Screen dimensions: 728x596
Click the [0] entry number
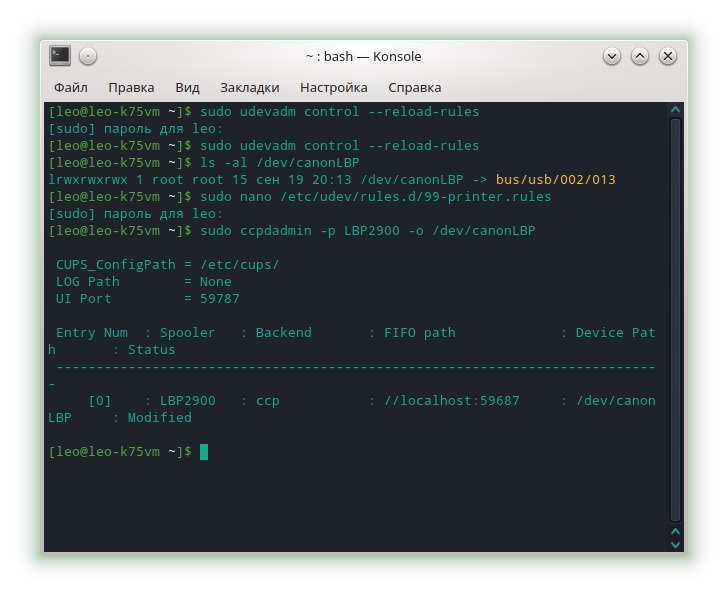(x=100, y=401)
